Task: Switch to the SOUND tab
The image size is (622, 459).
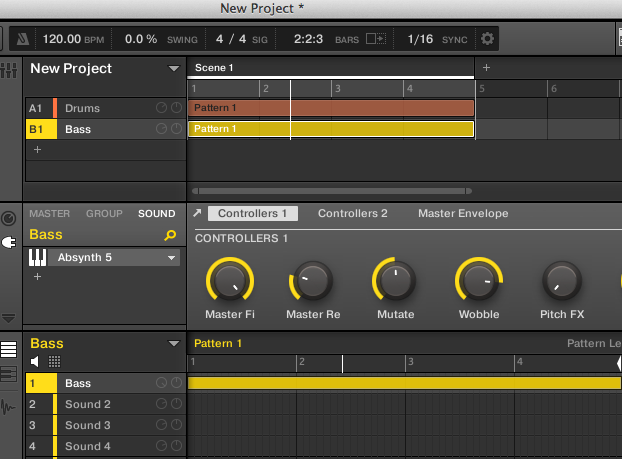Action: 157,213
